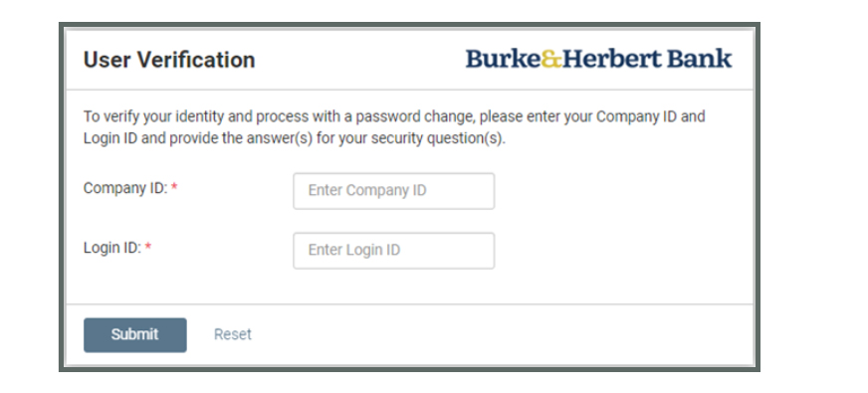Click the red asterisk beside Login ID
Image resolution: width=868 pixels, height=393 pixels.
[147, 247]
